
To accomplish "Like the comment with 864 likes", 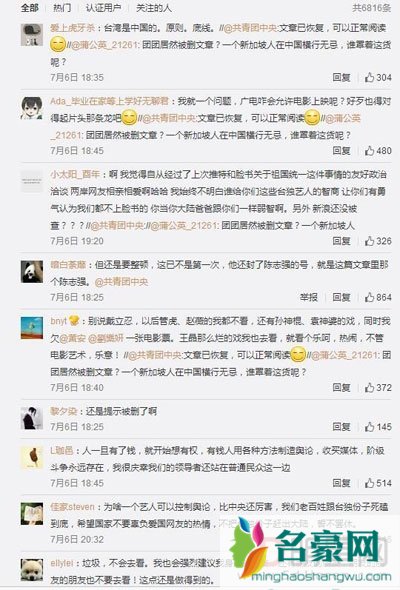I will (x=378, y=297).
